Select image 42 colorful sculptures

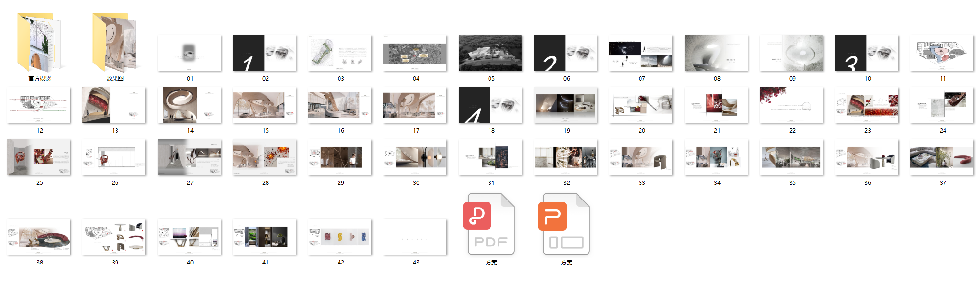pos(340,237)
